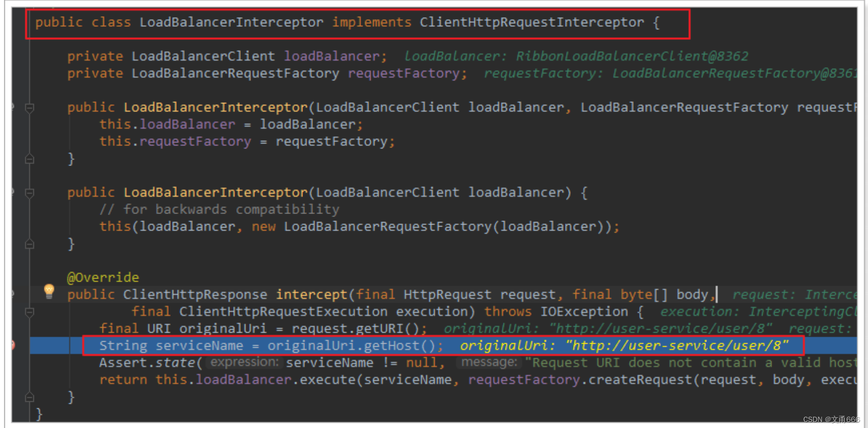Image resolution: width=868 pixels, height=428 pixels.
Task: Click the '// for backwards compatibility' comment
Action: click(219, 209)
